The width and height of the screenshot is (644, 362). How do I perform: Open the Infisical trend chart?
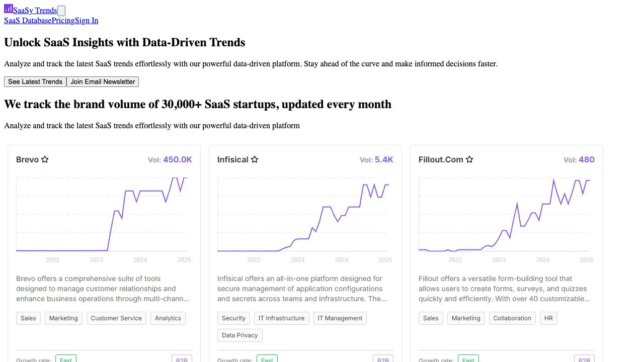(303, 216)
